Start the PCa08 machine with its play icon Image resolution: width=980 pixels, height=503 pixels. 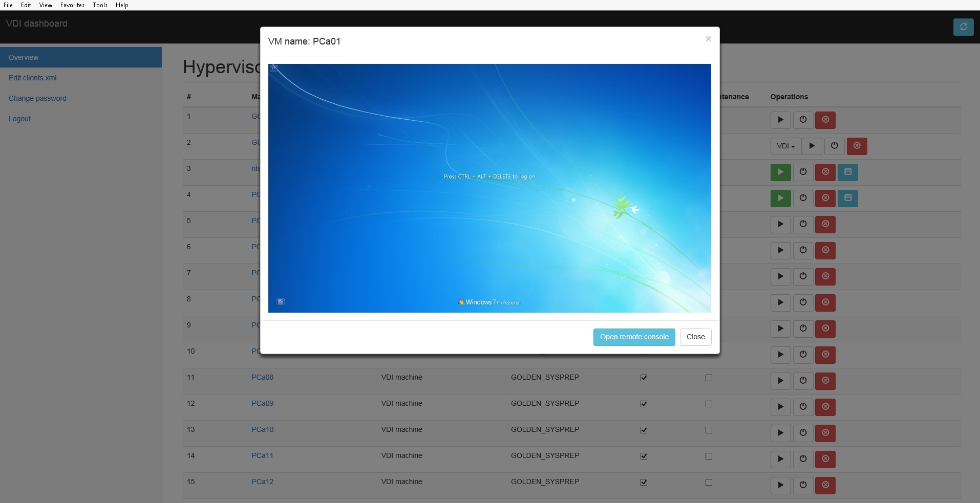(x=780, y=381)
